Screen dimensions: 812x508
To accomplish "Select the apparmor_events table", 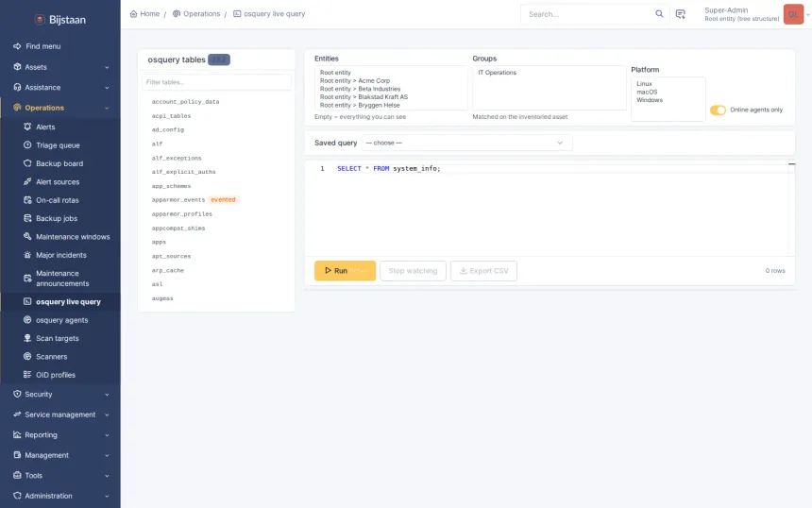I will coord(178,199).
